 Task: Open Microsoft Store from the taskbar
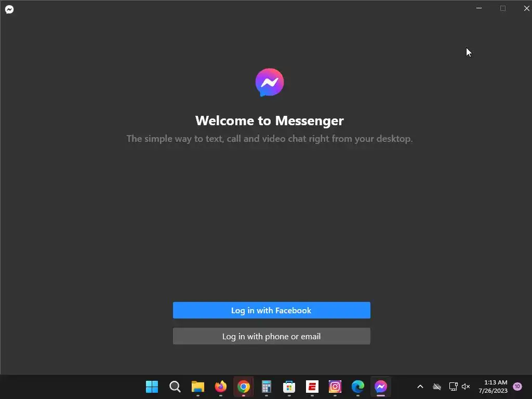289,387
